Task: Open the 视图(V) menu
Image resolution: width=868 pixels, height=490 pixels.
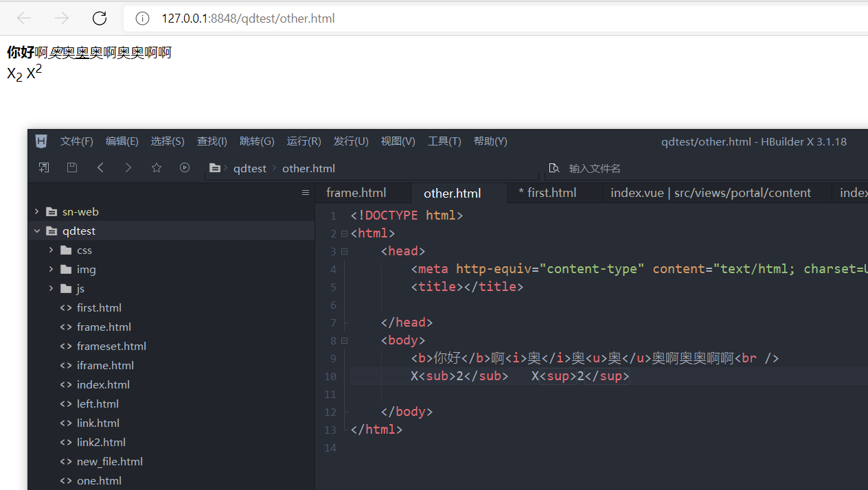Action: pos(398,141)
